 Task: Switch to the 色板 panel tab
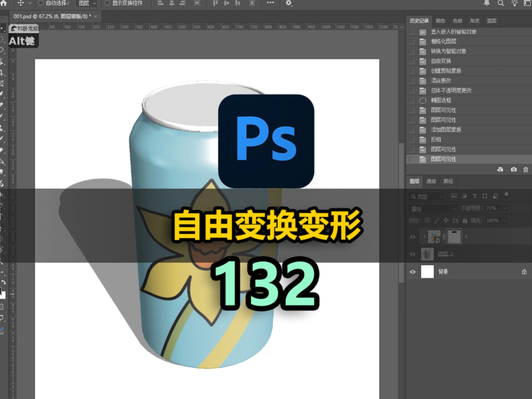457,21
